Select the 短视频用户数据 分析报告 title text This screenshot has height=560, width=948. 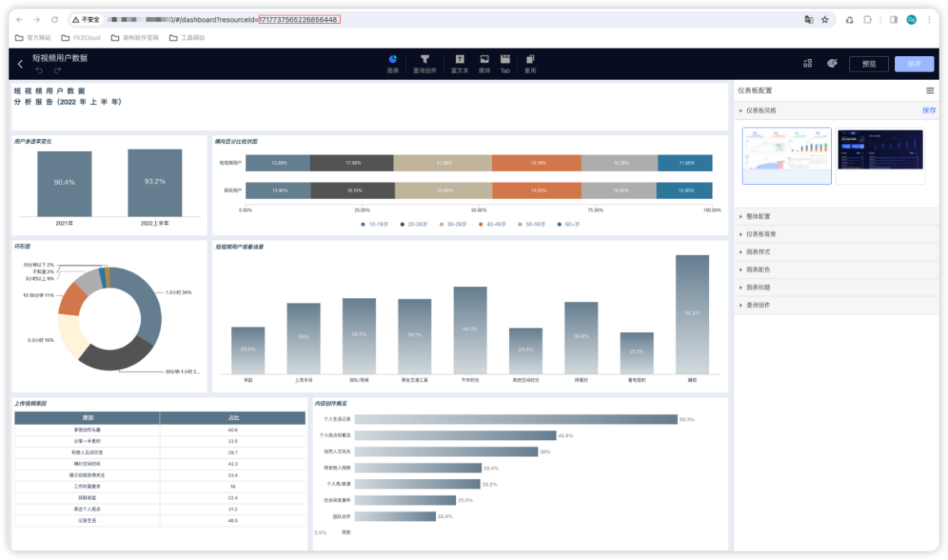(68, 96)
